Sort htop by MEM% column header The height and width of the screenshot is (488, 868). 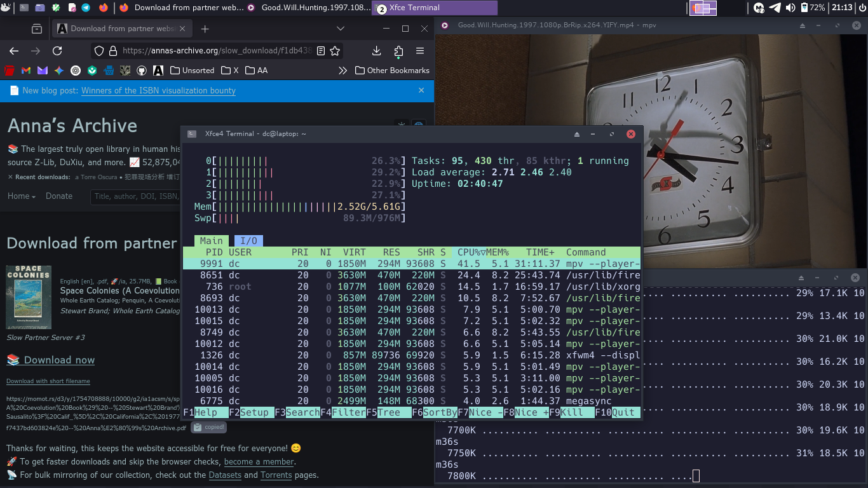point(498,252)
